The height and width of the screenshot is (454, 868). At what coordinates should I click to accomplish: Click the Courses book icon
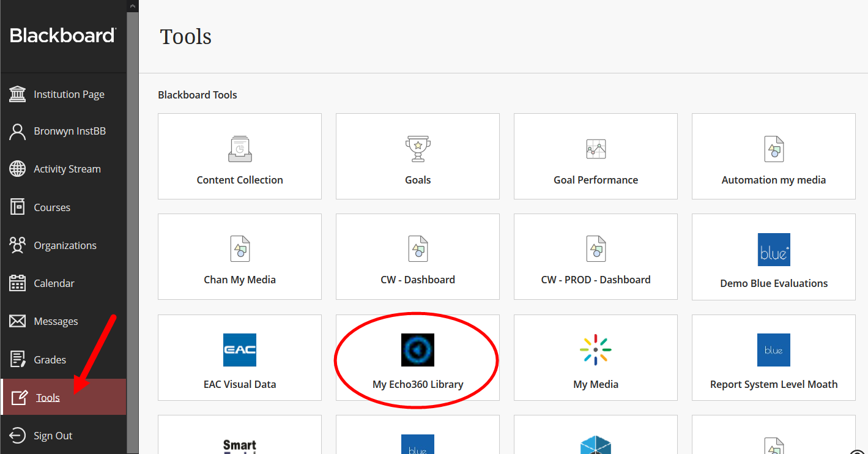[18, 207]
